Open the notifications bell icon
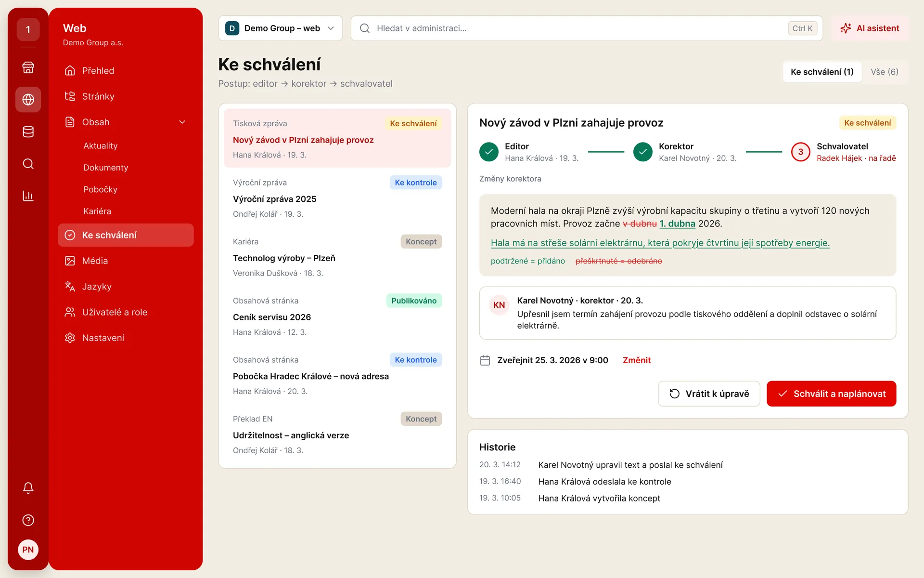This screenshot has width=924, height=578. tap(28, 488)
